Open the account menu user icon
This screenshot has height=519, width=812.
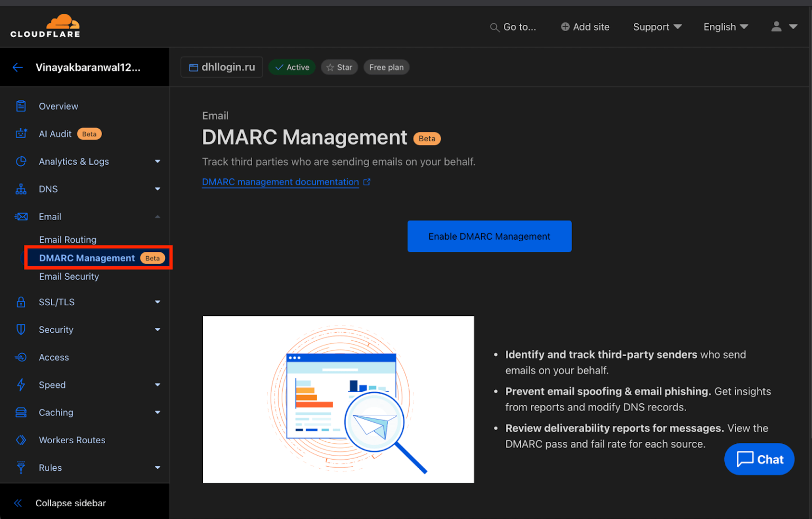[x=776, y=26]
